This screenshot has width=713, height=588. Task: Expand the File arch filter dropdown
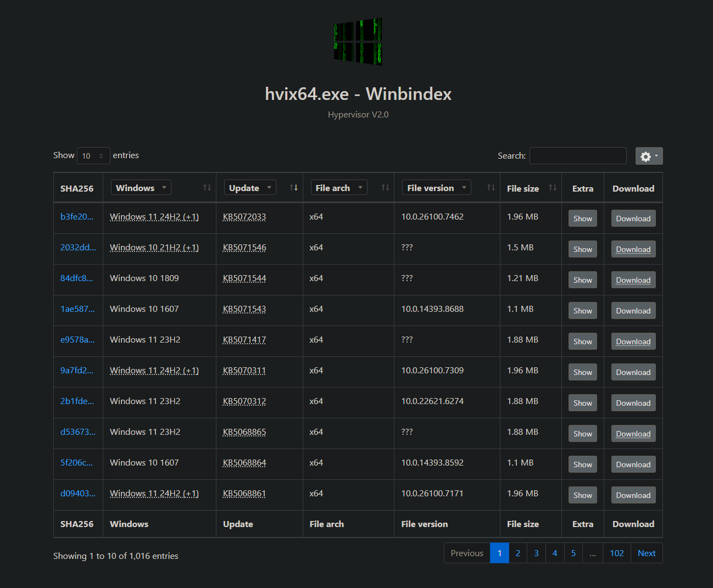[339, 188]
